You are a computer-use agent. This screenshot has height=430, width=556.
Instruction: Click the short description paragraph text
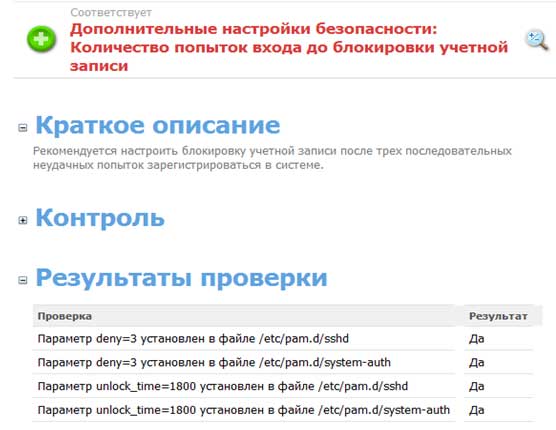[272, 158]
